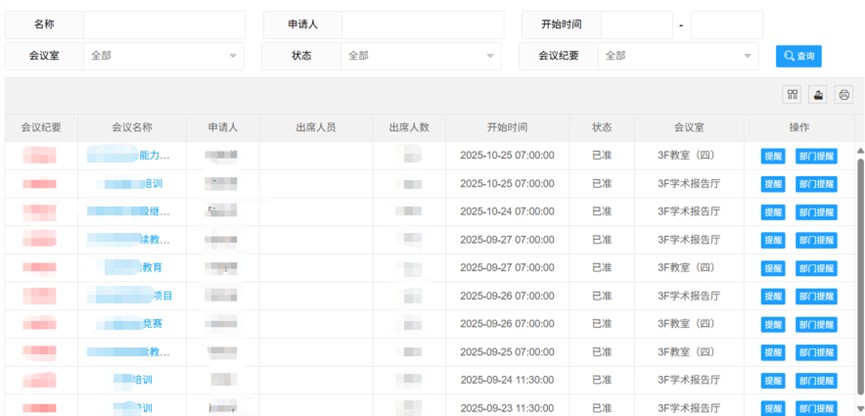The image size is (865, 416).
Task: Sort by the 开始时间 column header
Action: (507, 127)
